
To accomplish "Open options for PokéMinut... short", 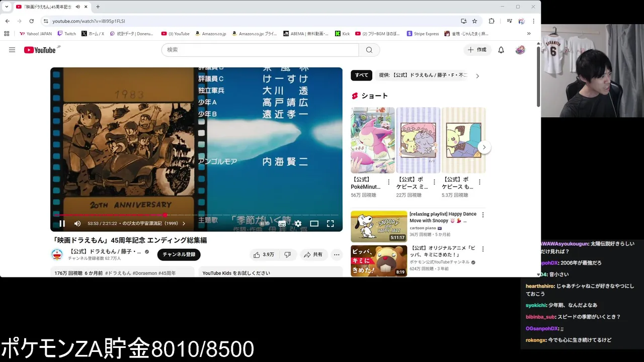I will (x=388, y=182).
